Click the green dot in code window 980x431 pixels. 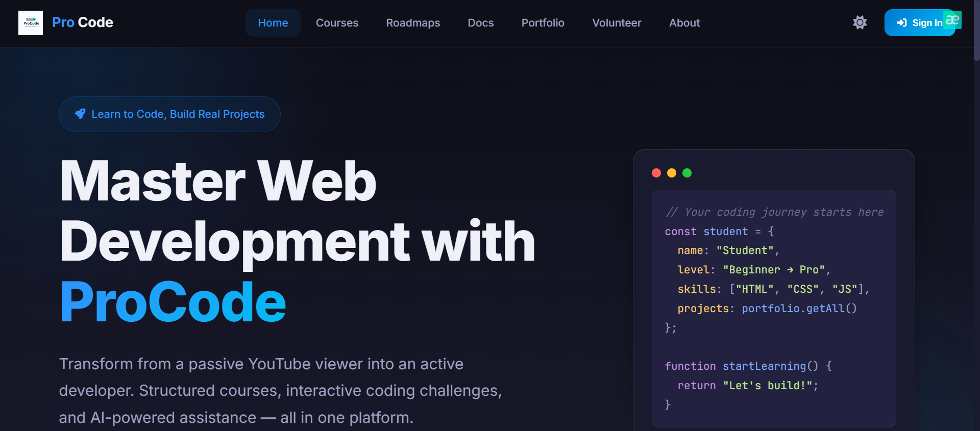[687, 173]
